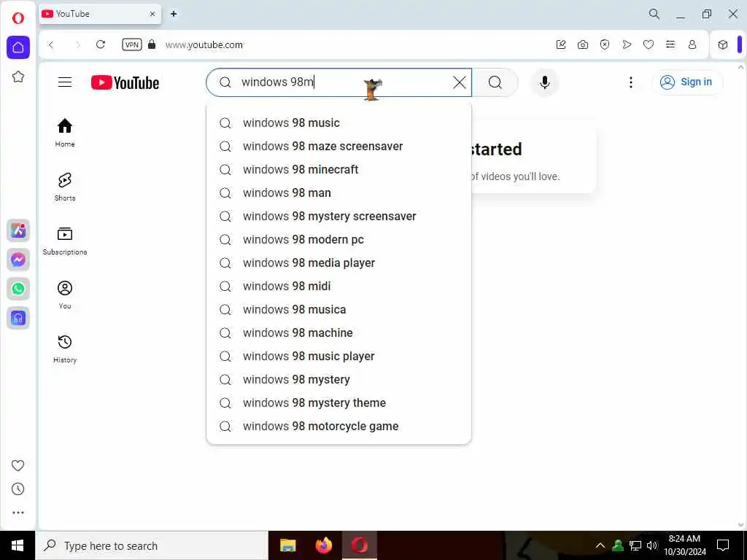Image resolution: width=747 pixels, height=560 pixels.
Task: Select suggestion "windows 98 mystery theme"
Action: coord(338,402)
